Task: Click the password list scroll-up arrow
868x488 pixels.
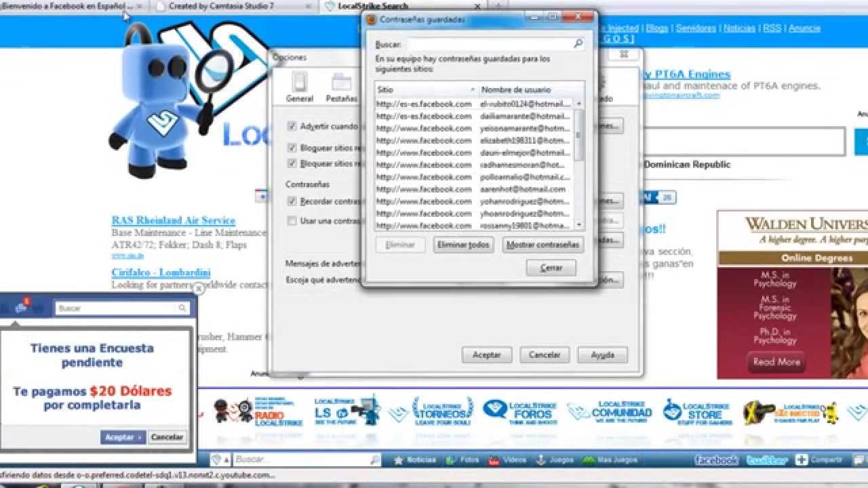Action: tap(579, 103)
